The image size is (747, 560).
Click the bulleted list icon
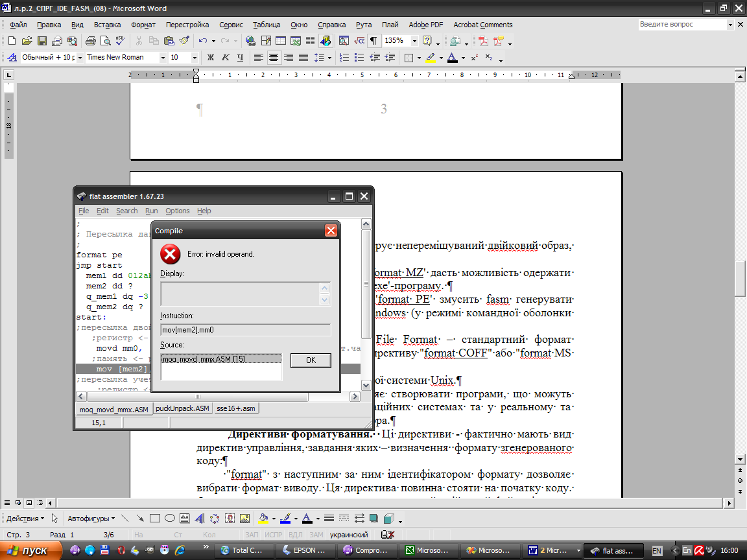(359, 58)
